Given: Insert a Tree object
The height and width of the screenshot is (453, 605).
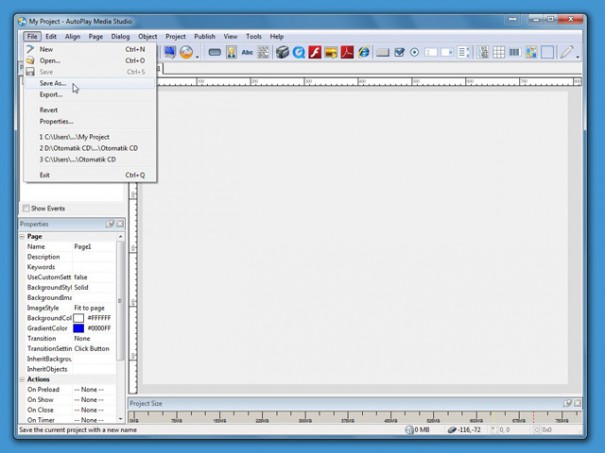Looking at the screenshot, I should click(483, 52).
